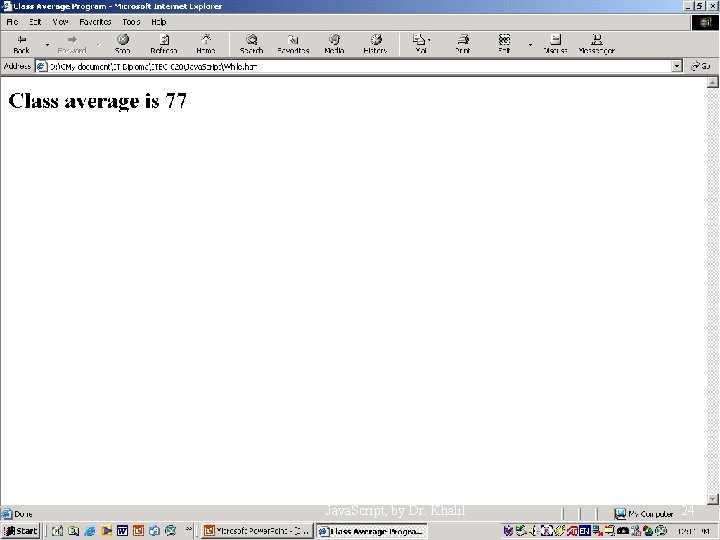Click the Forward toolbar button
The image size is (720, 540).
coord(72,45)
